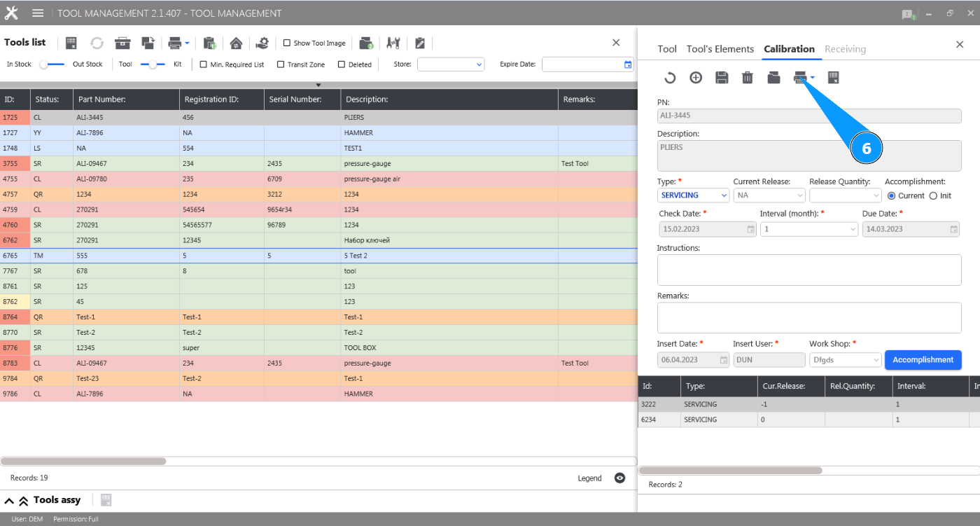The image size is (980, 526).
Task: Open the Store dropdown
Action: click(451, 64)
